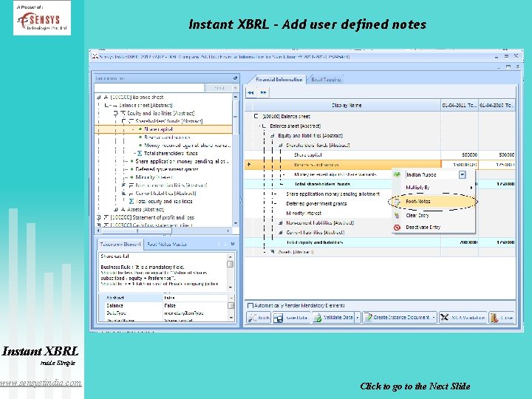Screen dimensions: 532x399
Task: Select Total shareholders' funds in left tree
Action: tap(171, 154)
